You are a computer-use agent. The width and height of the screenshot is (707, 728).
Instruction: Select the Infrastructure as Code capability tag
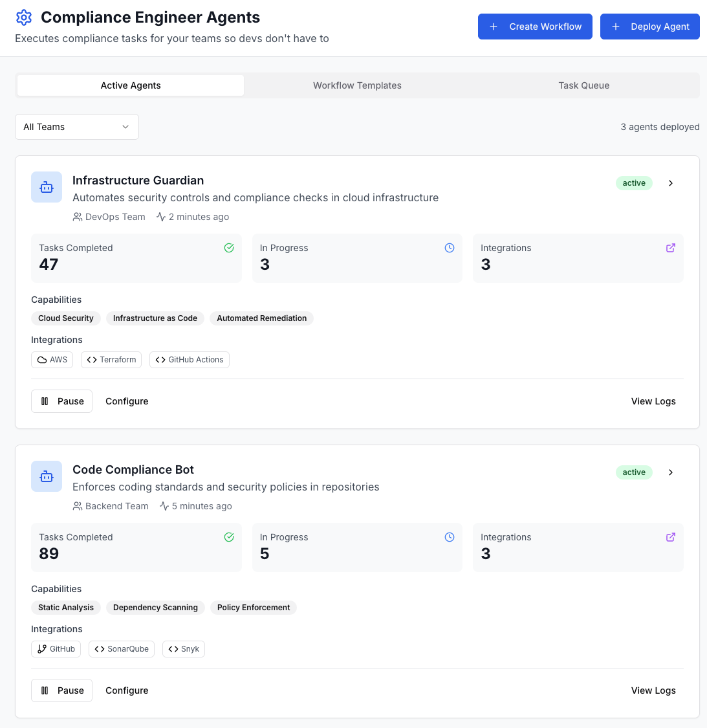(x=155, y=318)
